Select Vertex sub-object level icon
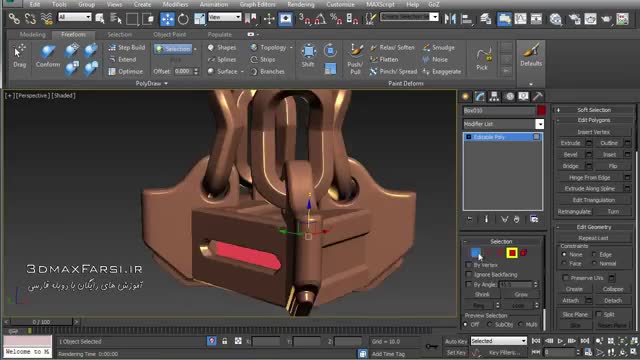 pos(476,253)
